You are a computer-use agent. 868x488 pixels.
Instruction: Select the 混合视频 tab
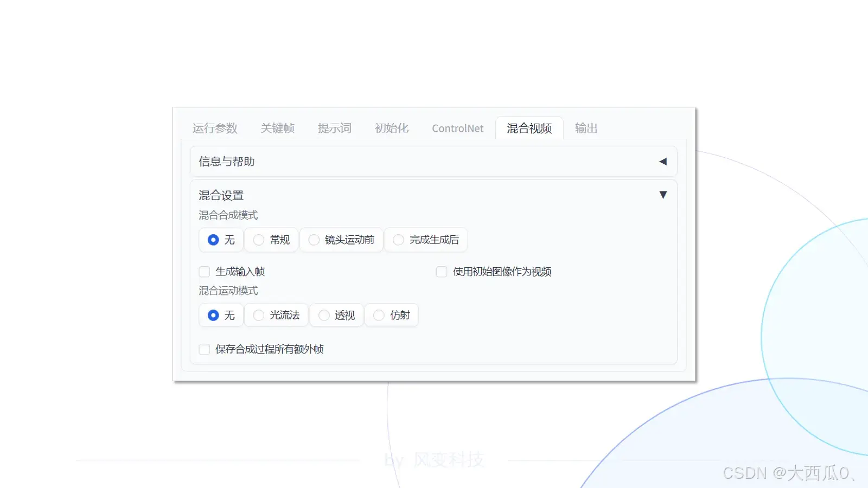(529, 129)
